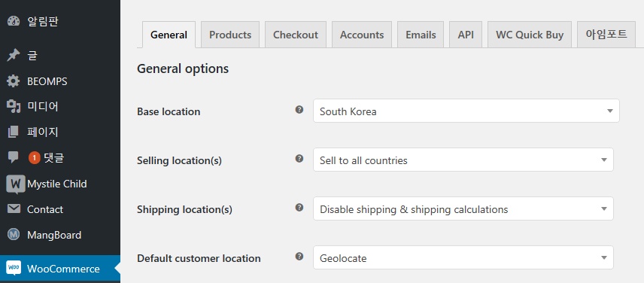Switch to the Products tab
The width and height of the screenshot is (644, 283).
click(230, 35)
